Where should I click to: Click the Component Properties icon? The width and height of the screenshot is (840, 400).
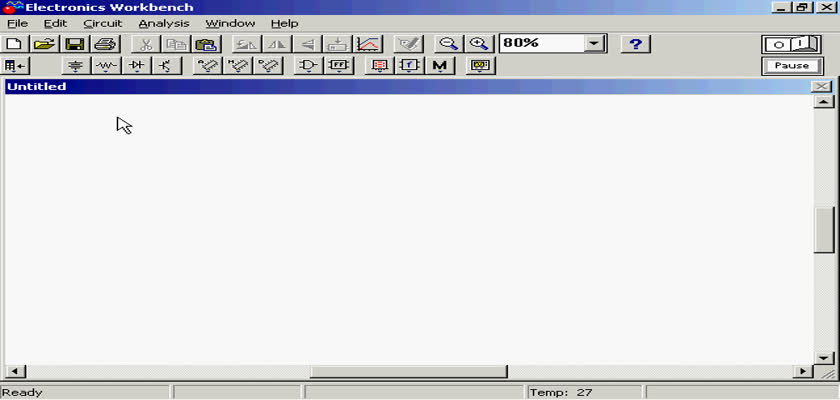[x=408, y=44]
